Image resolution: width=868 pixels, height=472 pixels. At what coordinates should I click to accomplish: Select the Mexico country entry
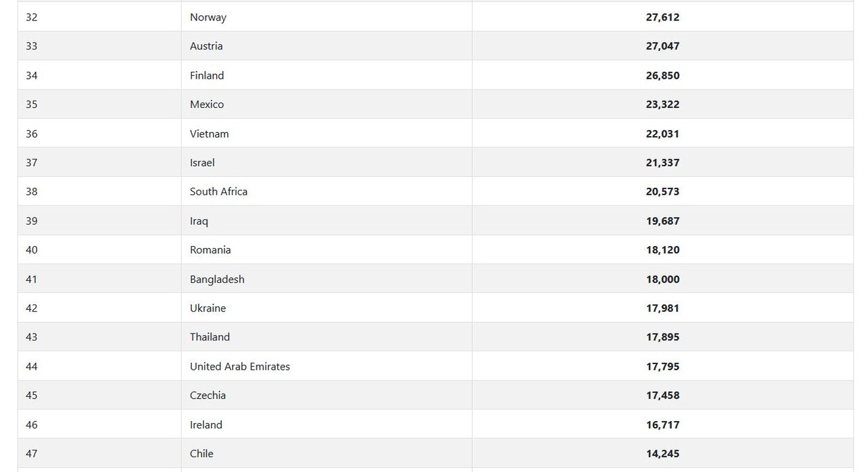pos(207,104)
